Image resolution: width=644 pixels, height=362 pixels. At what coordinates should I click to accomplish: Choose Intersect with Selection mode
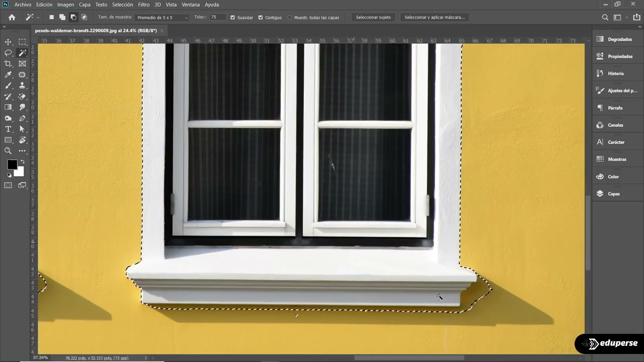coord(85,17)
